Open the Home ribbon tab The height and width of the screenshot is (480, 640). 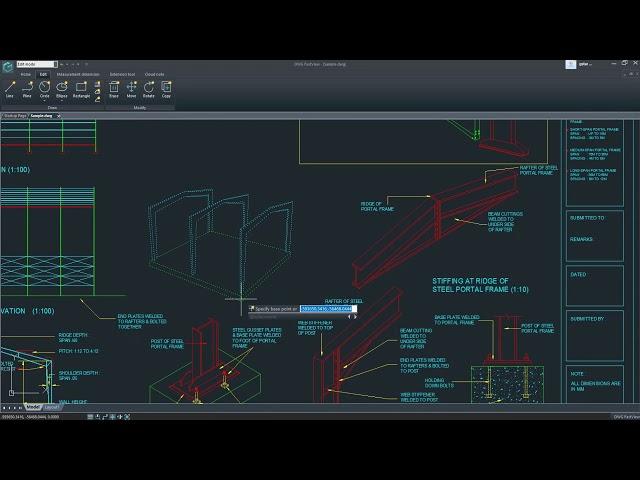[x=25, y=74]
